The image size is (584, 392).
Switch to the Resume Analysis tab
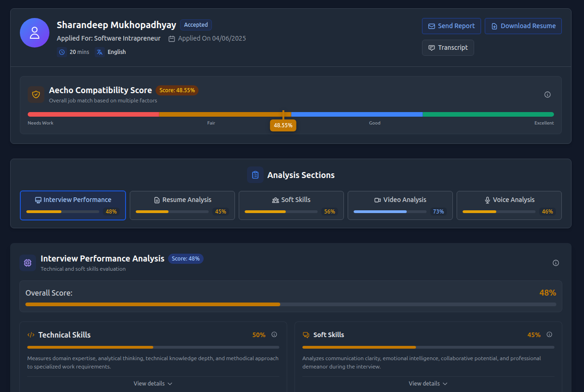pos(182,205)
